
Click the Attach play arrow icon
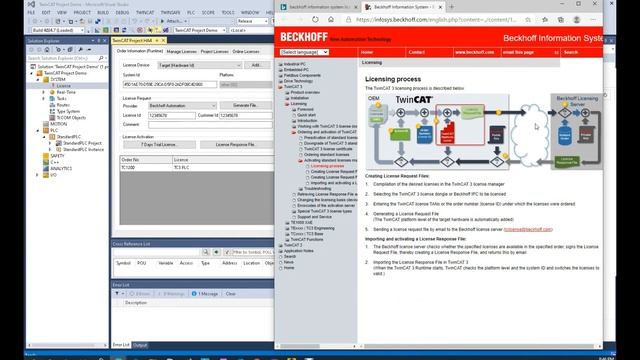[x=162, y=21]
